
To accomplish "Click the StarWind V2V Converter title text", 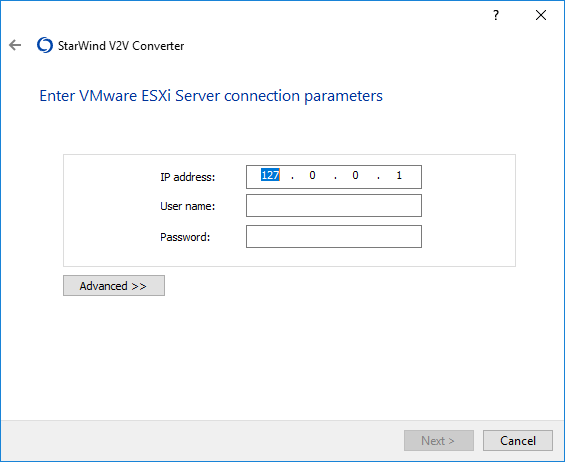I will tap(121, 46).
